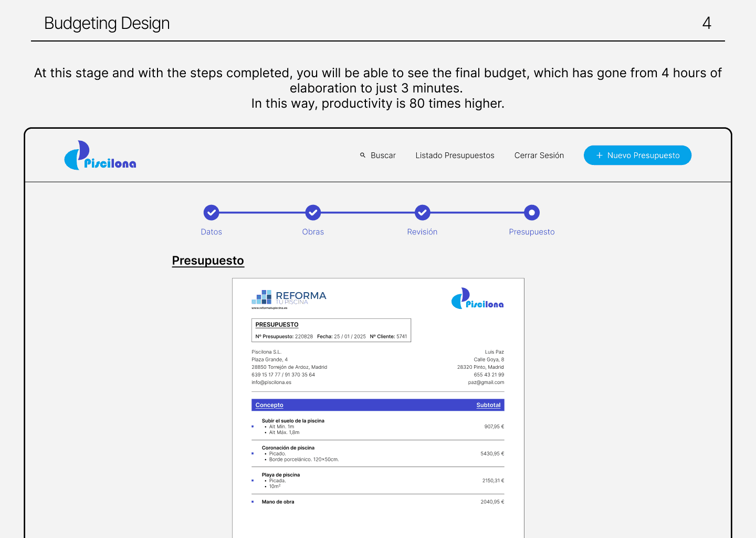
Task: Click the Buscar search option
Action: pos(383,155)
